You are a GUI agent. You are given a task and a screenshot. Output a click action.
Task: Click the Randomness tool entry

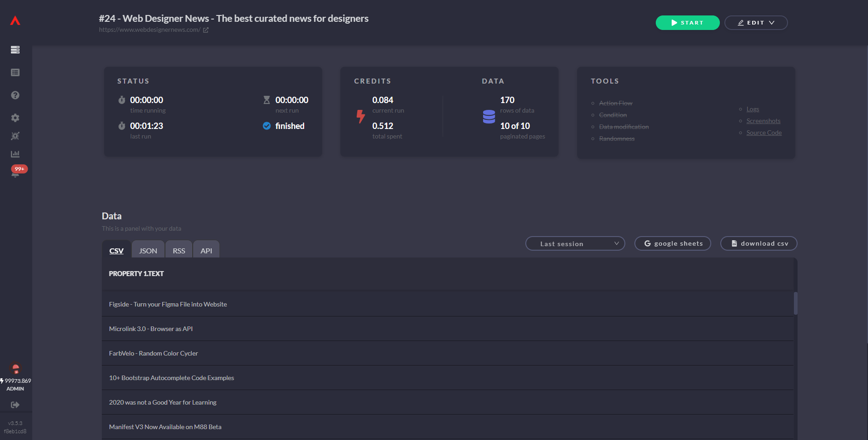click(617, 139)
